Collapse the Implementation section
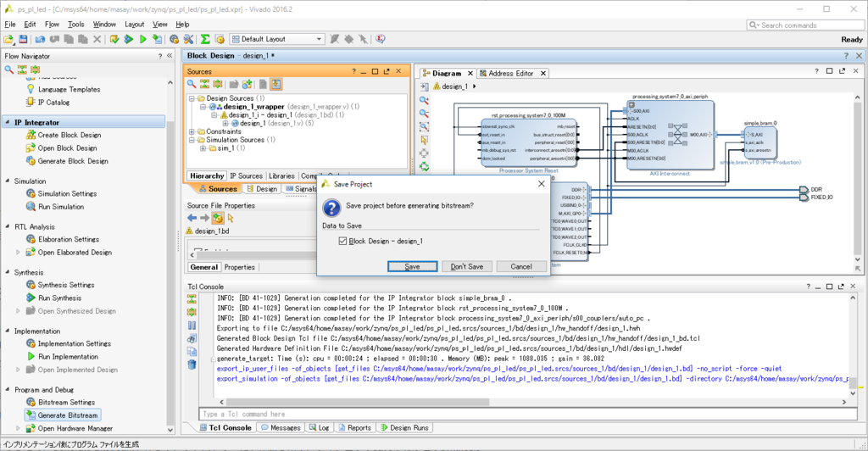This screenshot has height=451, width=868. pyautogui.click(x=7, y=331)
